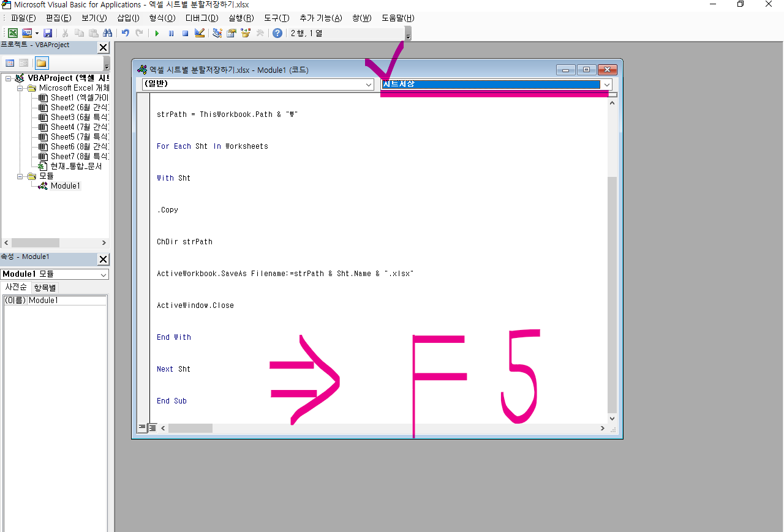Open the Insert object dropdown arrow

37,33
